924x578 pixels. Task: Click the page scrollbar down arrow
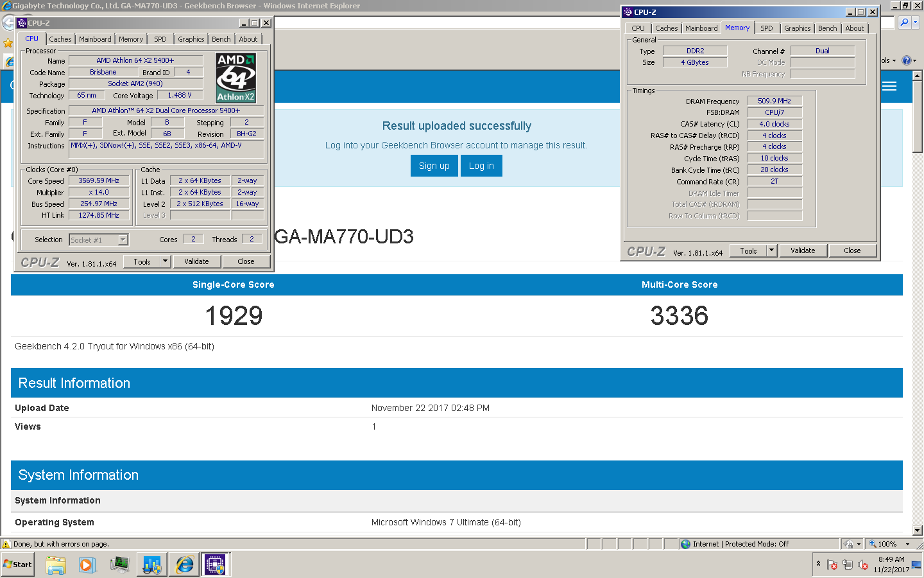[918, 530]
